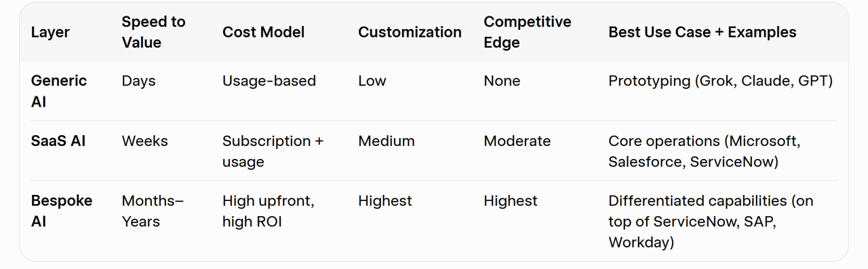This screenshot has height=269, width=868.
Task: Select the Months–Years speed cell
Action: coord(153,211)
